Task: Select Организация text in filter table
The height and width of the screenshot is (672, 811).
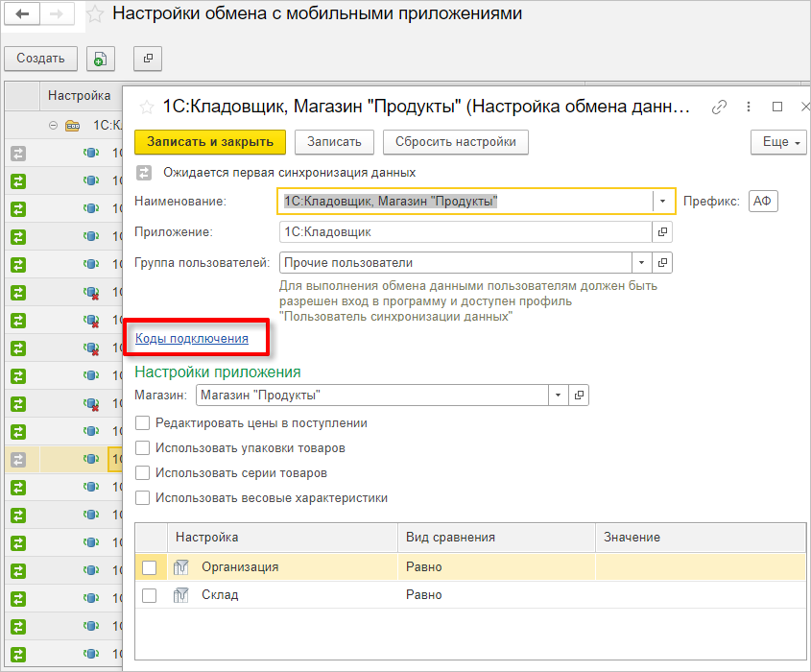Action: click(240, 567)
